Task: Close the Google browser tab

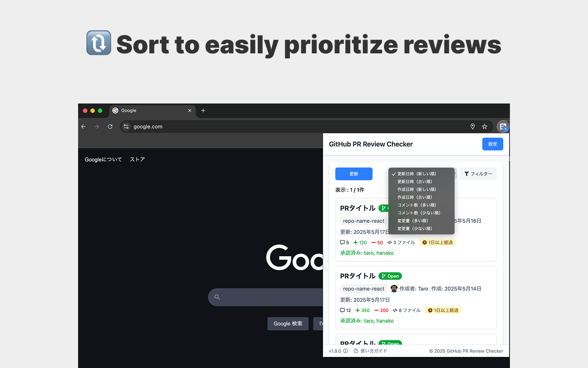Action: pos(190,110)
